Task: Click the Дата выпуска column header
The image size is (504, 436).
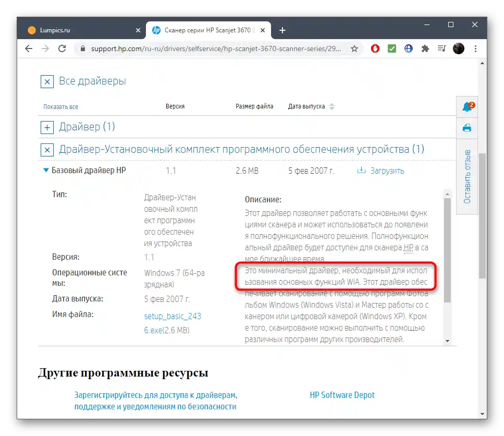Action: 306,106
